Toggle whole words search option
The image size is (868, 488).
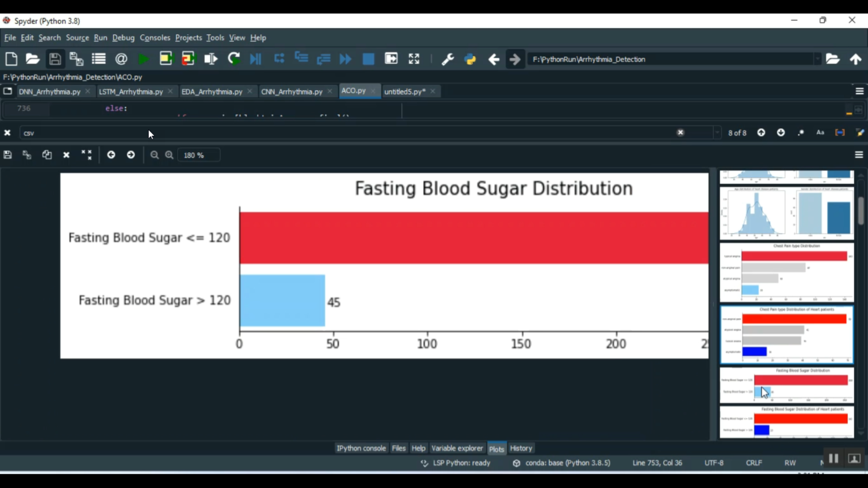pyautogui.click(x=840, y=133)
